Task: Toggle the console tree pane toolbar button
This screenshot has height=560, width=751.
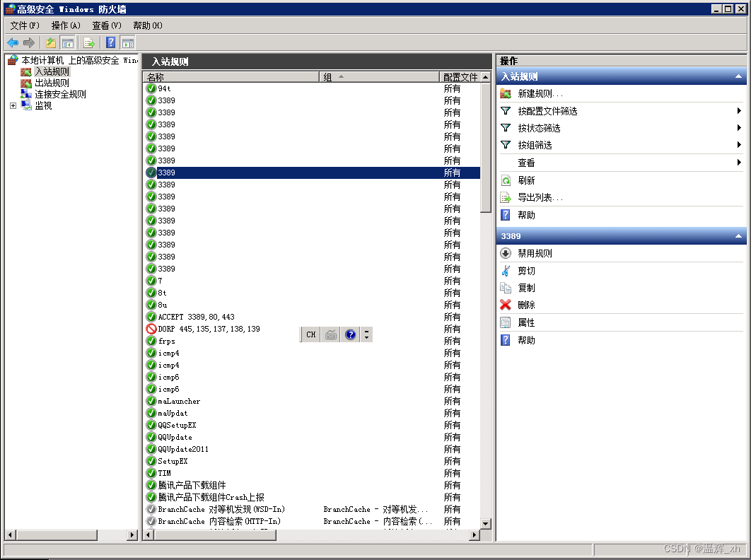Action: coord(67,43)
